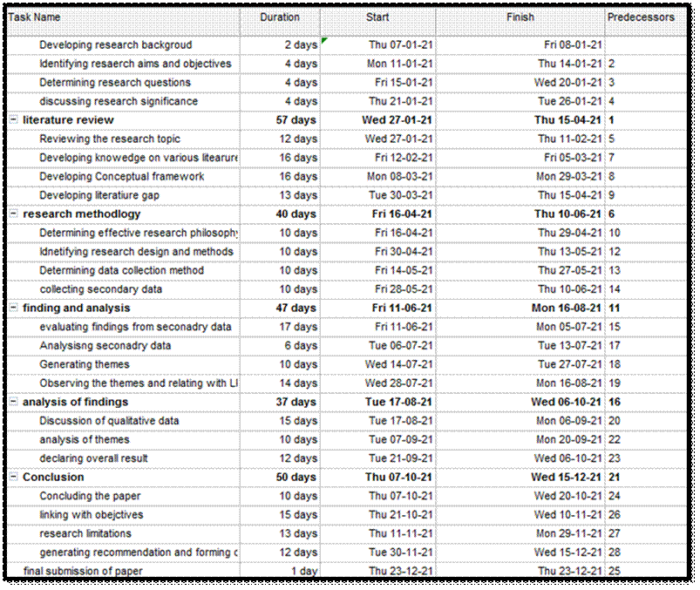
Task: Collapse the finding and analysis group
Action: [13, 309]
